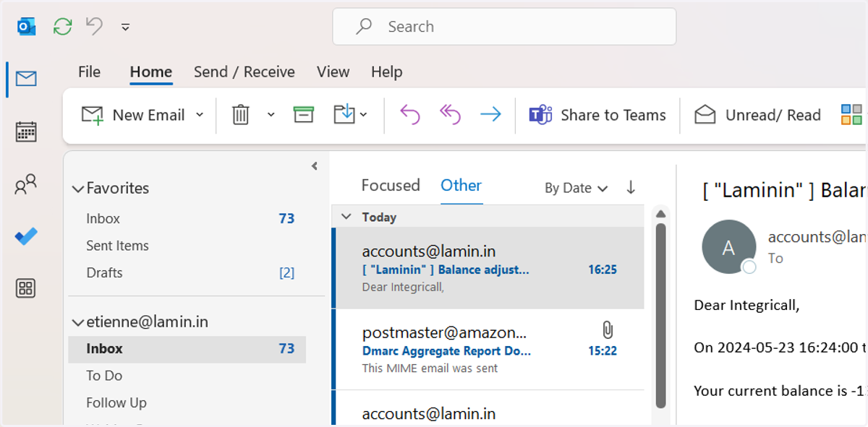Open the Move dropdown arrow
868x427 pixels.
click(364, 115)
